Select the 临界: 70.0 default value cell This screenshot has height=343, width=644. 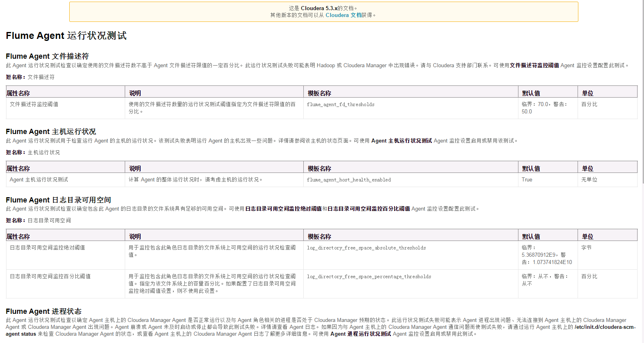click(x=548, y=108)
